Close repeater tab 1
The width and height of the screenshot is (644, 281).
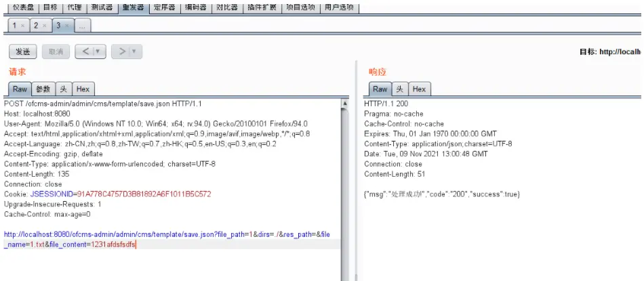tap(22, 26)
